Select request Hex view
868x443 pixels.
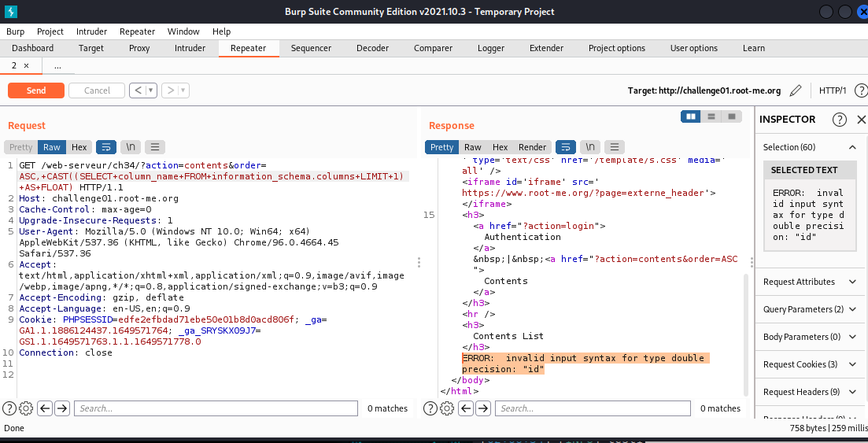tap(79, 147)
